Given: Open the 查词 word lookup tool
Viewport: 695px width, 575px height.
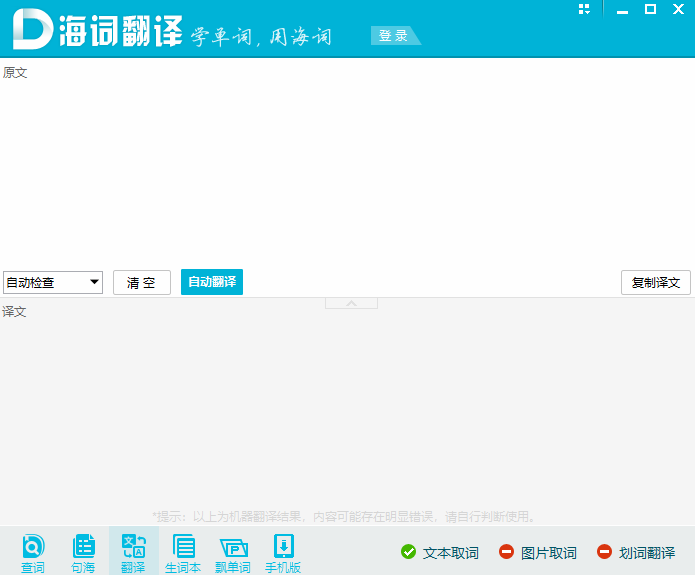Looking at the screenshot, I should point(33,552).
